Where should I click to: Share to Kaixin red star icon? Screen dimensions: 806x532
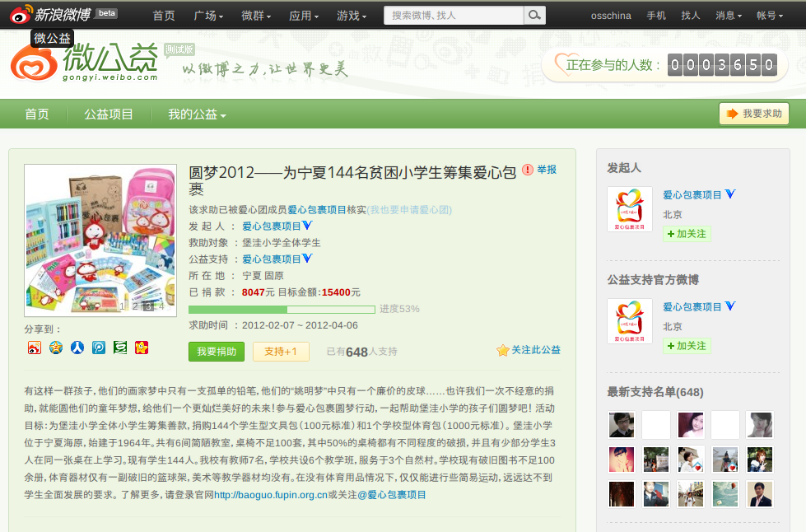pyautogui.click(x=142, y=348)
